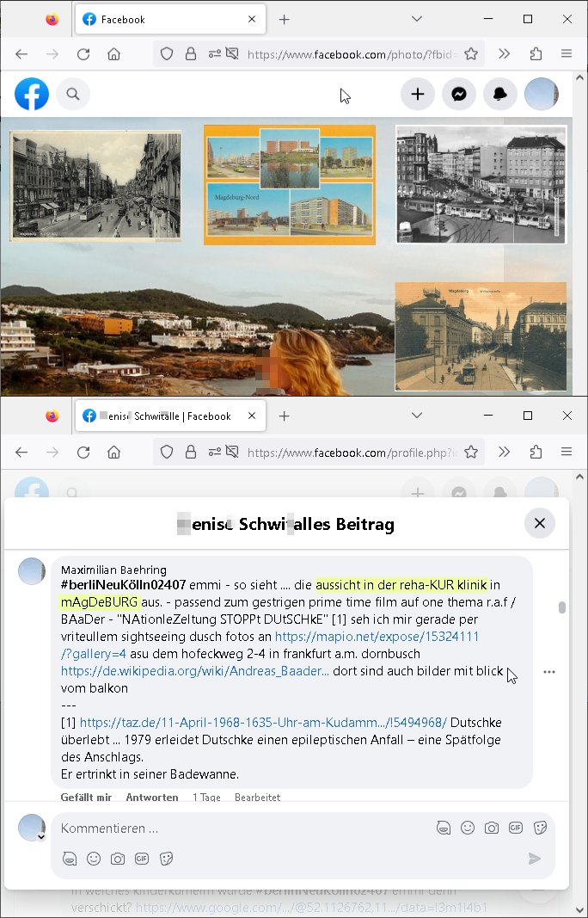Open Firefox hamburger menu in top window
Viewport: 588px width, 918px height.
[567, 54]
